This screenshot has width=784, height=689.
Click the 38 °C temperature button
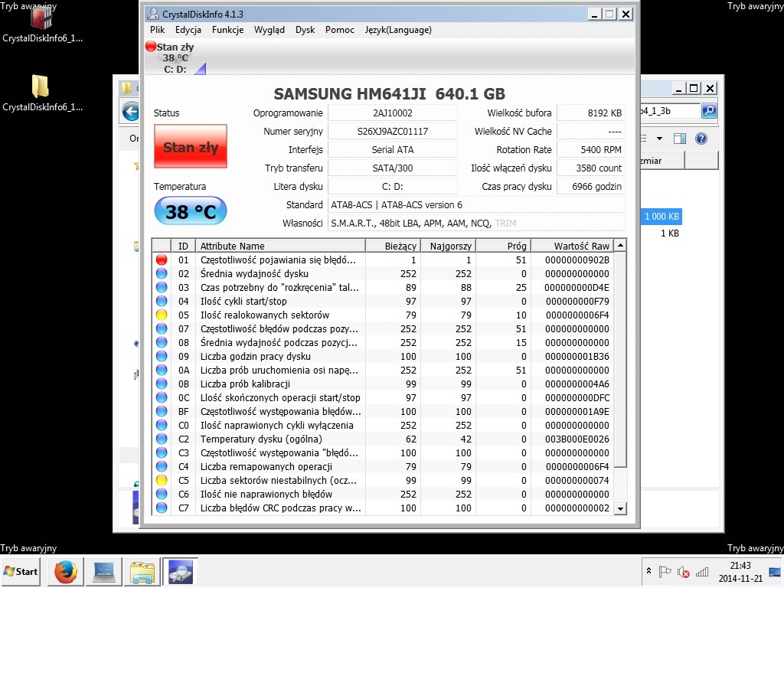coord(191,211)
